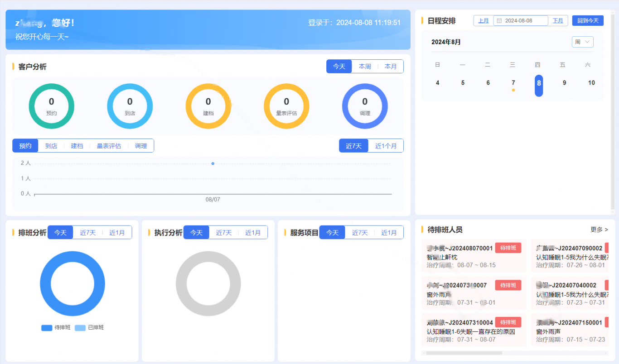
Task: Show the 近1个月 trend range
Action: pos(386,146)
